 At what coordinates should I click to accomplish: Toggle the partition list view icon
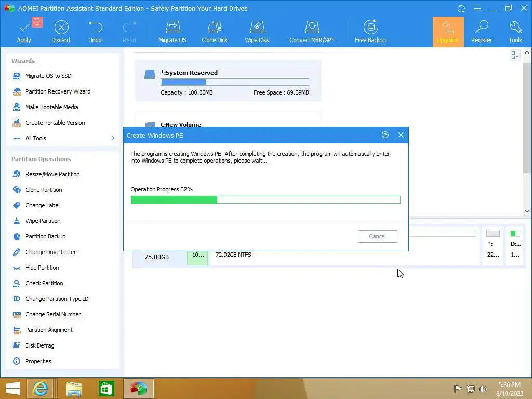click(x=515, y=55)
